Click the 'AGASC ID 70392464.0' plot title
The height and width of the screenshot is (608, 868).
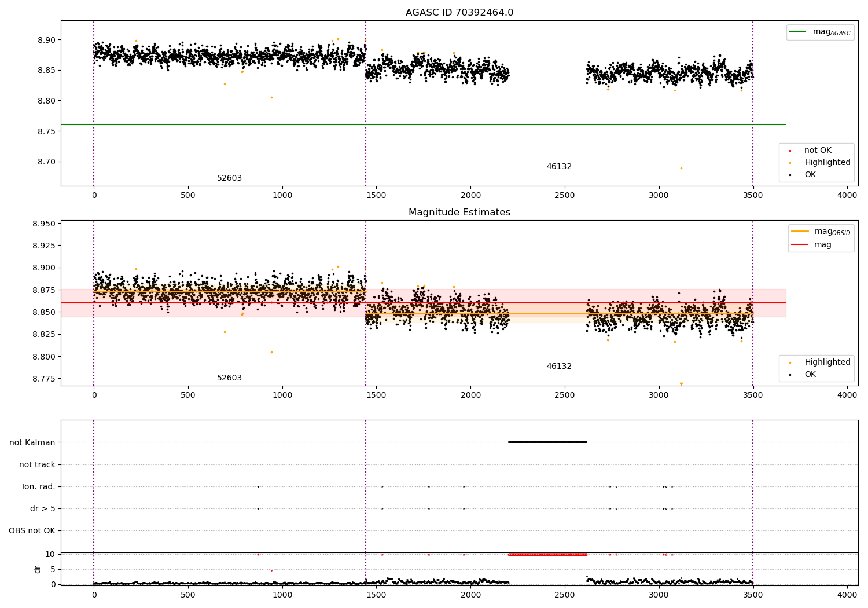pos(459,13)
